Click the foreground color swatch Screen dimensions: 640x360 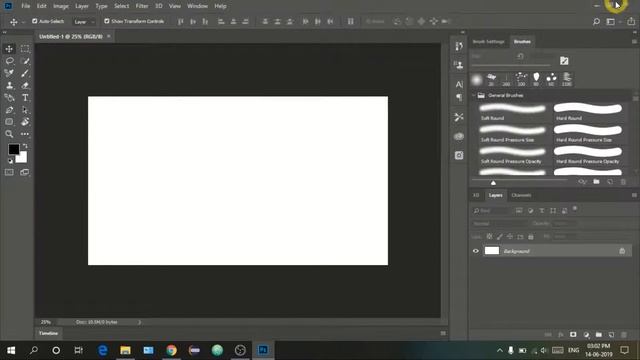pyautogui.click(x=13, y=149)
